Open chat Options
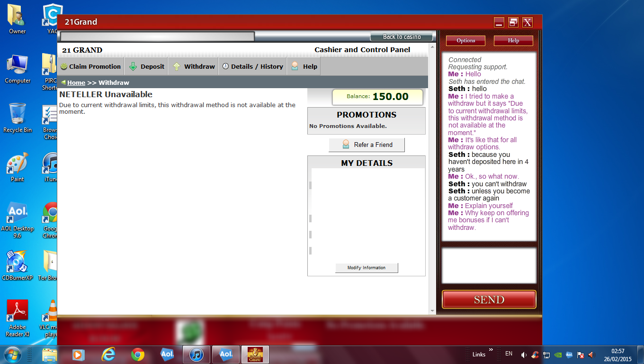This screenshot has width=644, height=364. (x=465, y=41)
